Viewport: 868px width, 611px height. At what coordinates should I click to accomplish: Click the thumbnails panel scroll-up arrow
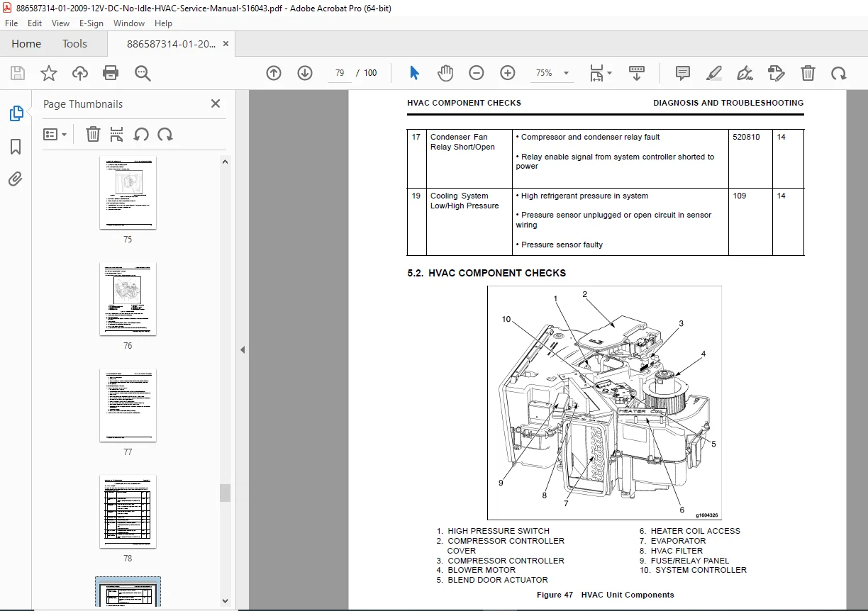coord(225,162)
